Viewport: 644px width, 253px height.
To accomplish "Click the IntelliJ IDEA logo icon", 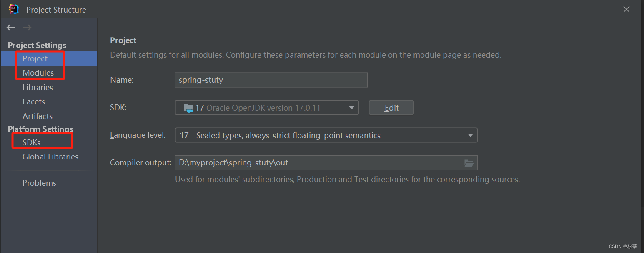I will coord(14,9).
